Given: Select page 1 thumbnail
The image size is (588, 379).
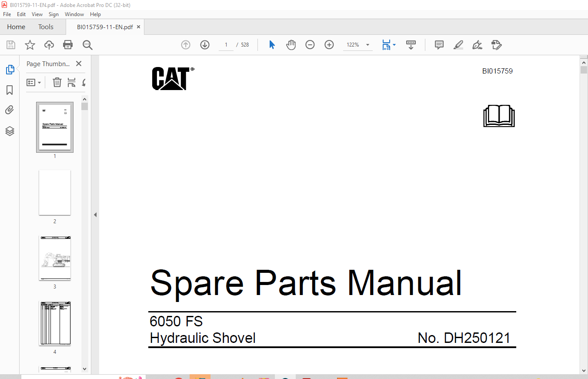Looking at the screenshot, I should click(55, 127).
